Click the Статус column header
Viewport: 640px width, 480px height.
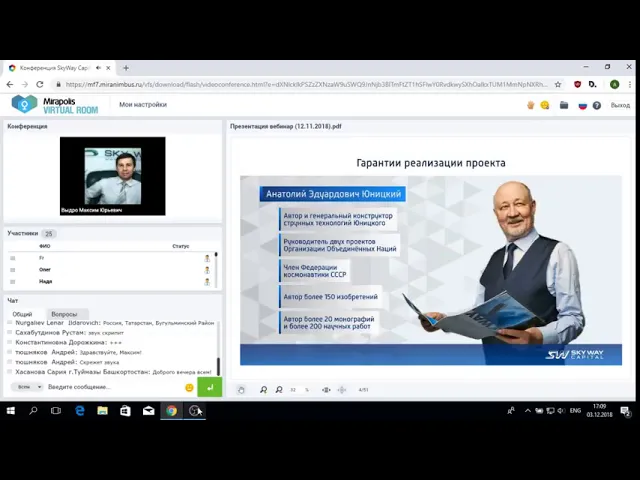(180, 246)
